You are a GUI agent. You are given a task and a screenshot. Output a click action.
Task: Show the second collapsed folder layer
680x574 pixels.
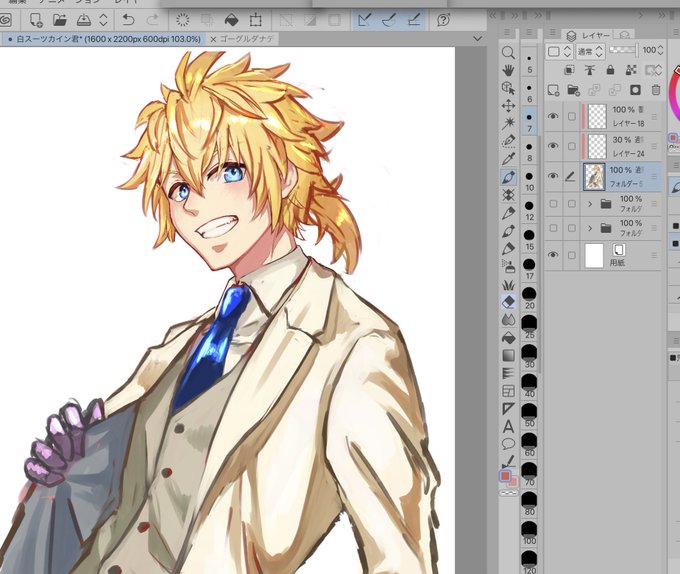[553, 228]
